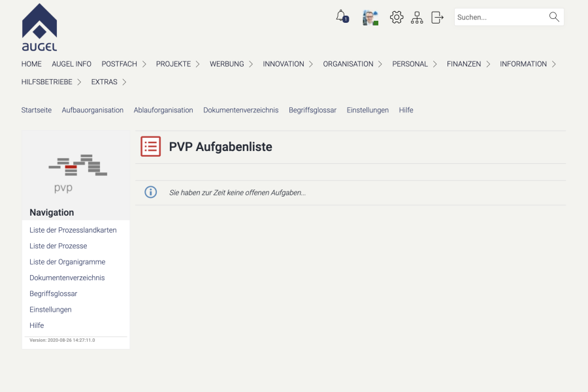Click the pvp logo in sidebar
Viewport: 588px width, 392px height.
tap(77, 173)
